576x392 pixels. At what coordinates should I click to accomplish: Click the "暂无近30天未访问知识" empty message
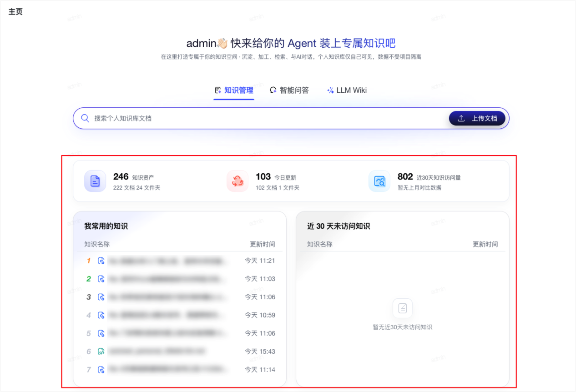(x=403, y=327)
